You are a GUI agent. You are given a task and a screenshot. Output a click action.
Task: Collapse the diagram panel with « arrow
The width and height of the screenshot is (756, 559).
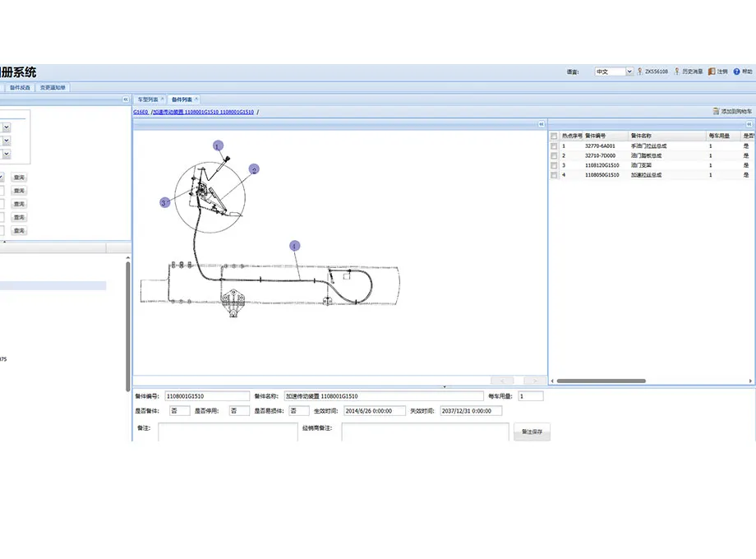542,124
